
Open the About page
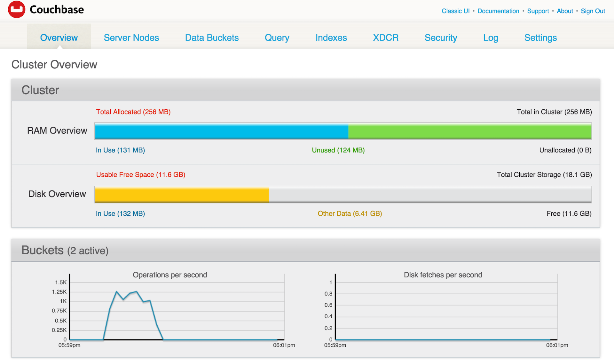click(565, 11)
